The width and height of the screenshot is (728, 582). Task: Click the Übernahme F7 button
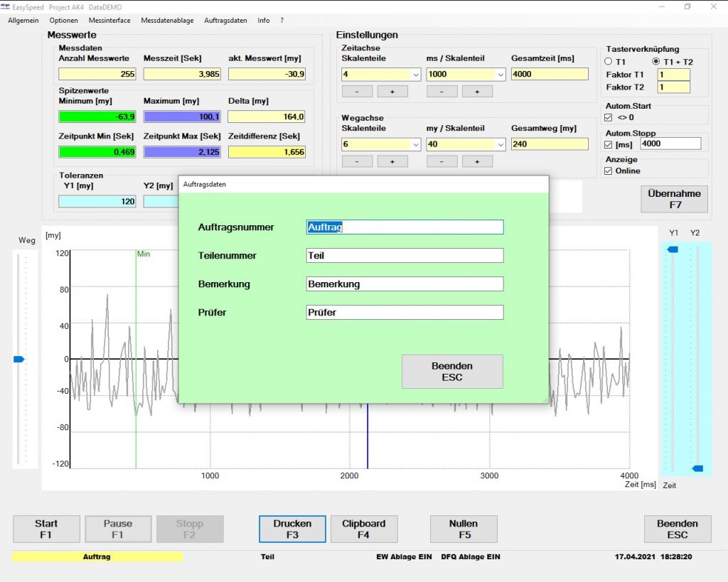pyautogui.click(x=674, y=199)
